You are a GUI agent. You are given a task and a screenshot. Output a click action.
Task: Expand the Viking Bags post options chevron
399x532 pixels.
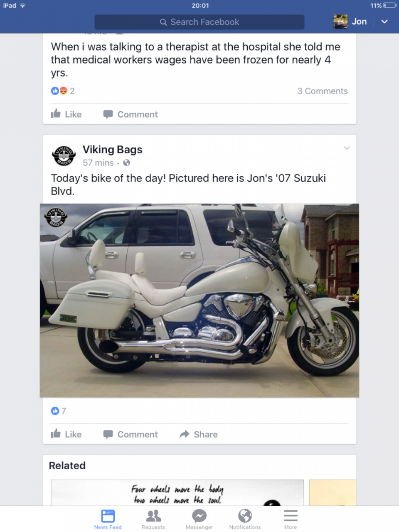347,148
